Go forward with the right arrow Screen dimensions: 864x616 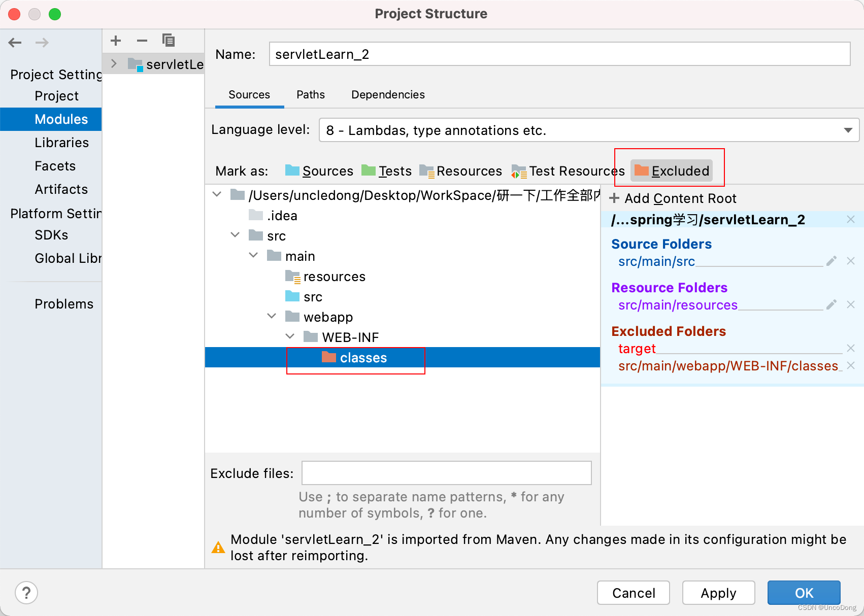tap(42, 43)
